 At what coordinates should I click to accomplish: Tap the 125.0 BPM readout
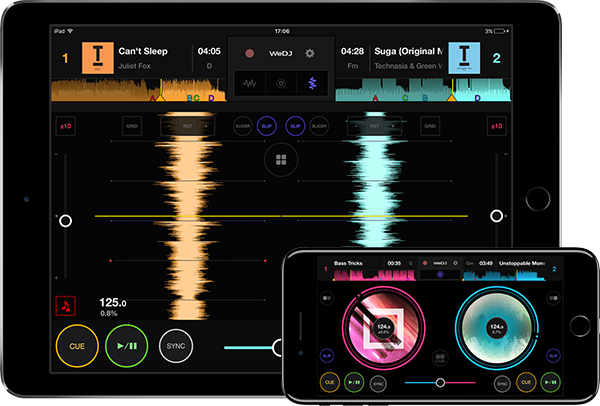coord(112,303)
